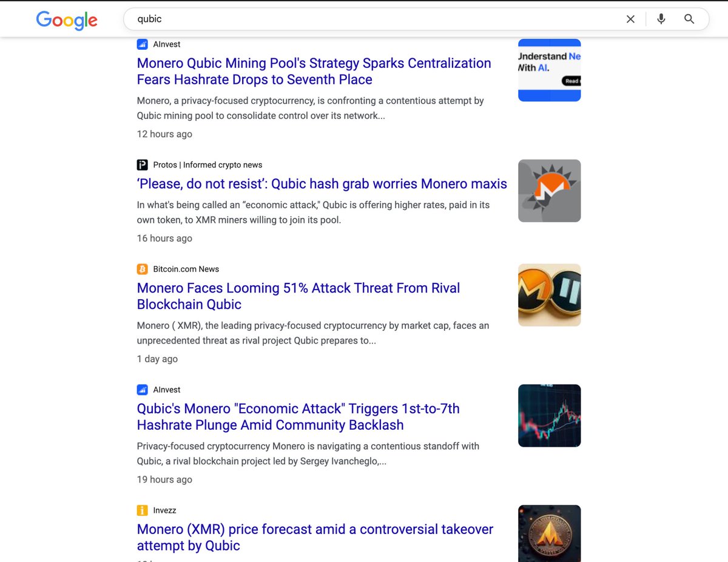Open the Monero (XMR) price forecast article
The image size is (728, 562).
(x=315, y=537)
